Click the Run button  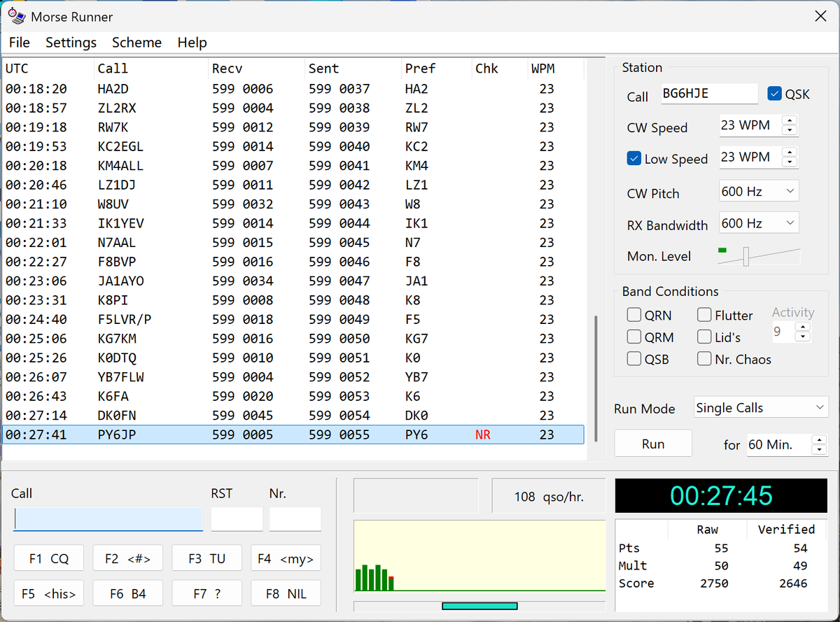pos(653,444)
